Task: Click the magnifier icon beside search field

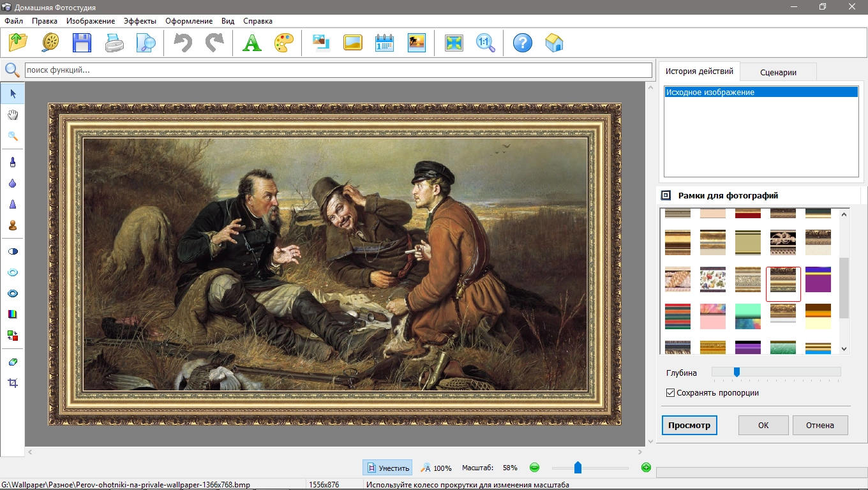Action: coord(11,70)
